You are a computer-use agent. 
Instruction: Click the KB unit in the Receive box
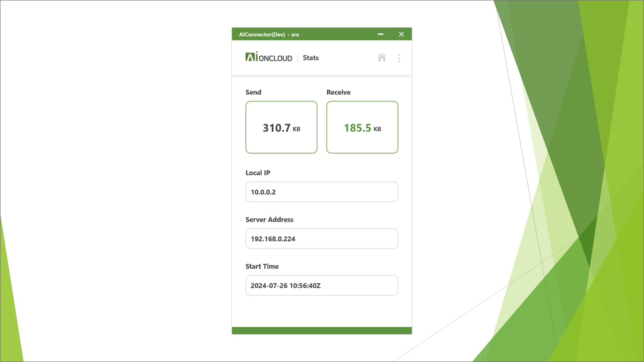[377, 129]
